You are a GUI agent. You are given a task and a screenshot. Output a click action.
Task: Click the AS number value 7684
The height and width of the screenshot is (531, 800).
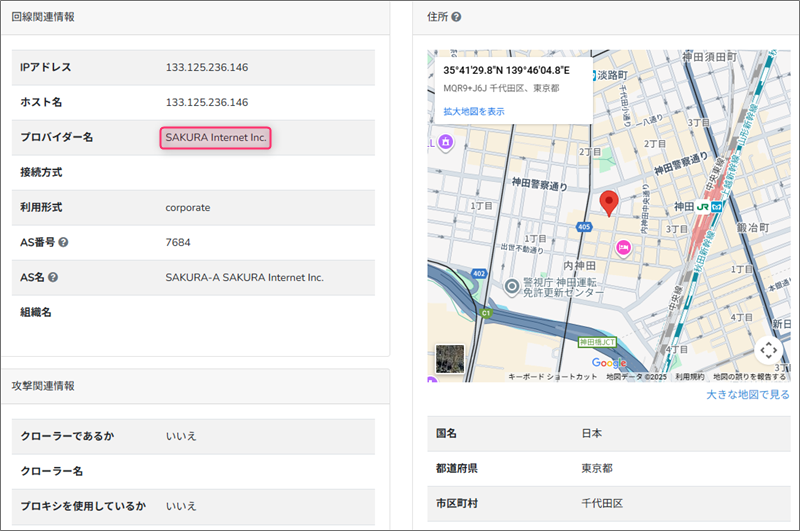click(178, 242)
